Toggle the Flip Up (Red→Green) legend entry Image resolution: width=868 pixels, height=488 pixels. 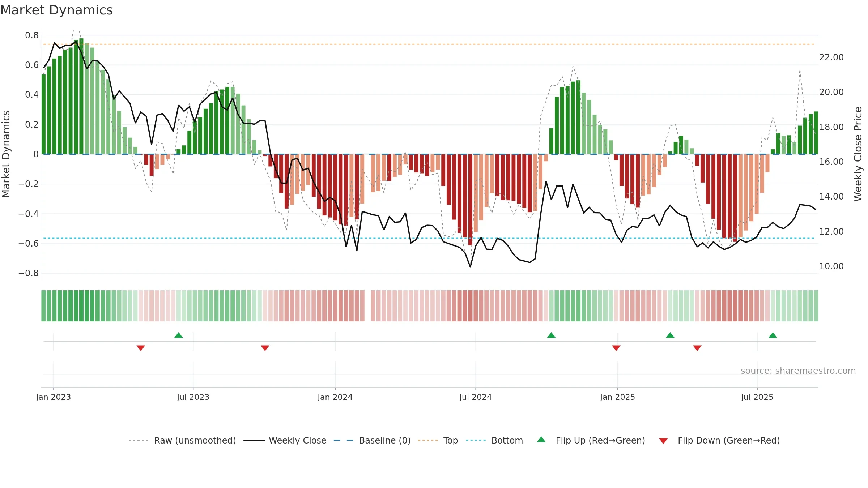pyautogui.click(x=591, y=440)
